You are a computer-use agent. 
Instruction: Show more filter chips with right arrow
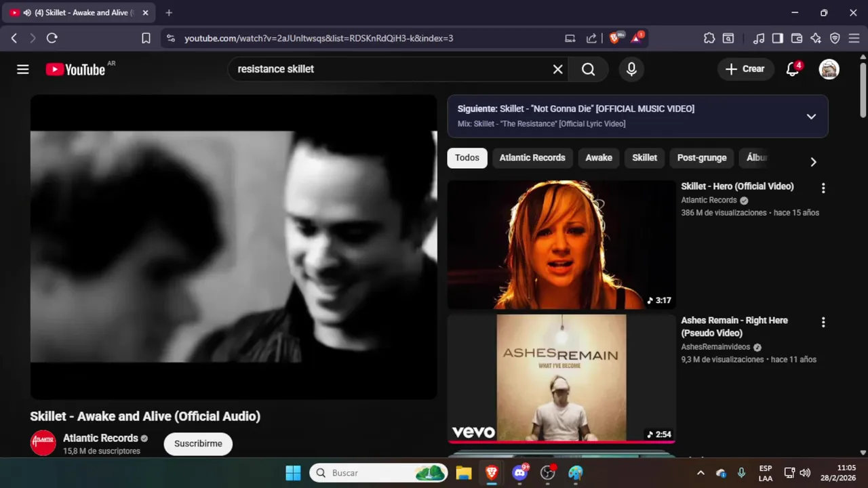pyautogui.click(x=813, y=162)
